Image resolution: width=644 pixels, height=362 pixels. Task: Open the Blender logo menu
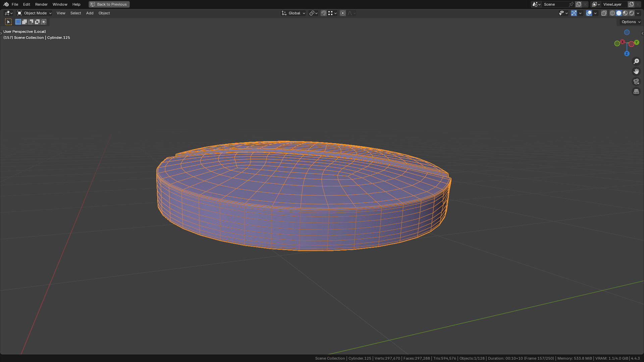(6, 4)
